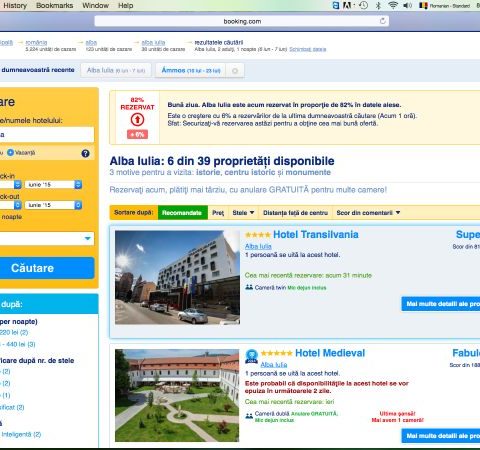The height and width of the screenshot is (450, 480).
Task: Open the Bookmarks menu
Action: [54, 5]
